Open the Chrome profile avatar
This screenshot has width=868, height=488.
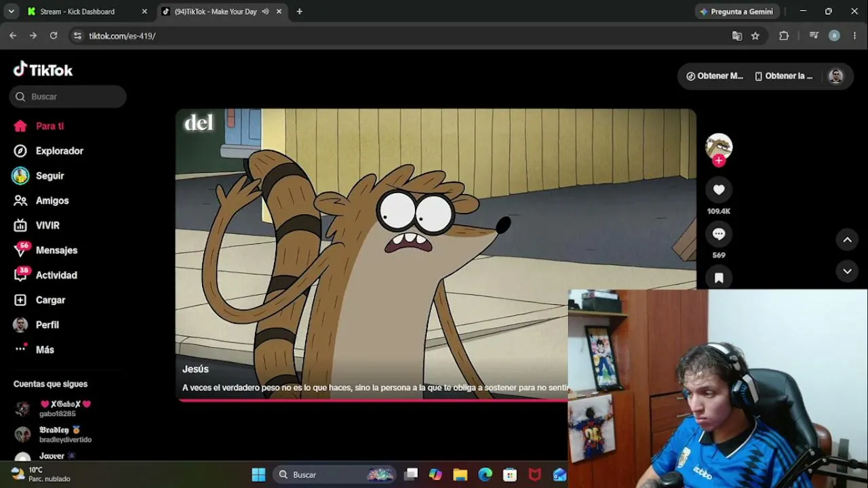(834, 36)
